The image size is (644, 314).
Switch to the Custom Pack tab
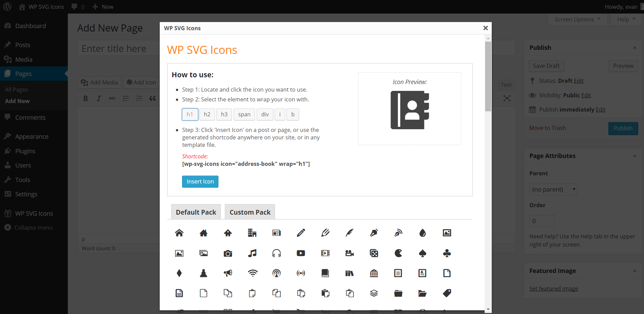coord(250,212)
